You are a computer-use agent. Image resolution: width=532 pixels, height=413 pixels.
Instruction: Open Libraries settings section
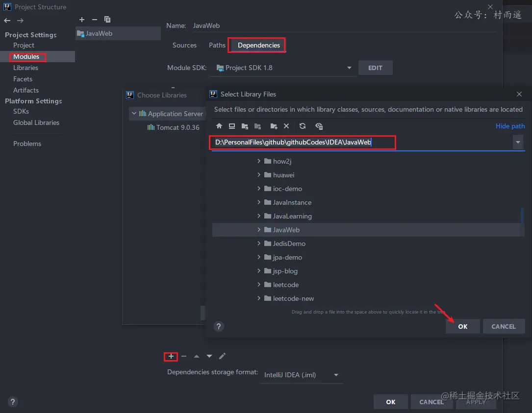pos(26,68)
